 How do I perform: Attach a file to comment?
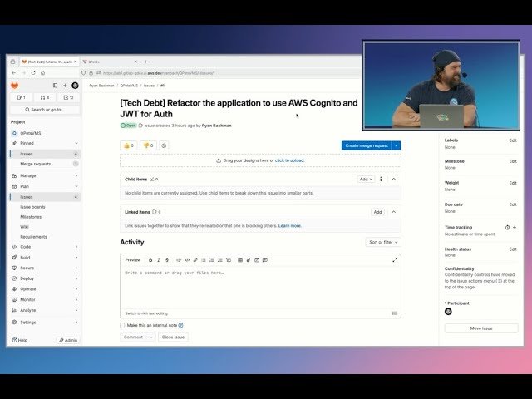click(249, 260)
